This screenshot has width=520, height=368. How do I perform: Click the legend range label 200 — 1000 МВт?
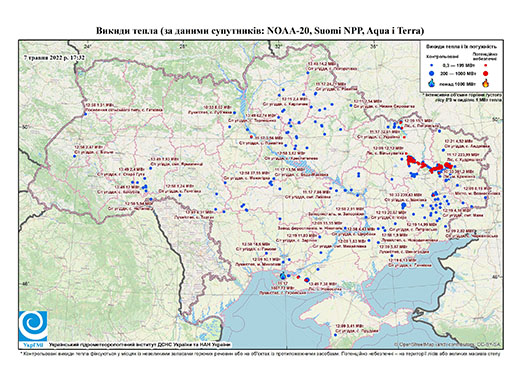point(457,73)
